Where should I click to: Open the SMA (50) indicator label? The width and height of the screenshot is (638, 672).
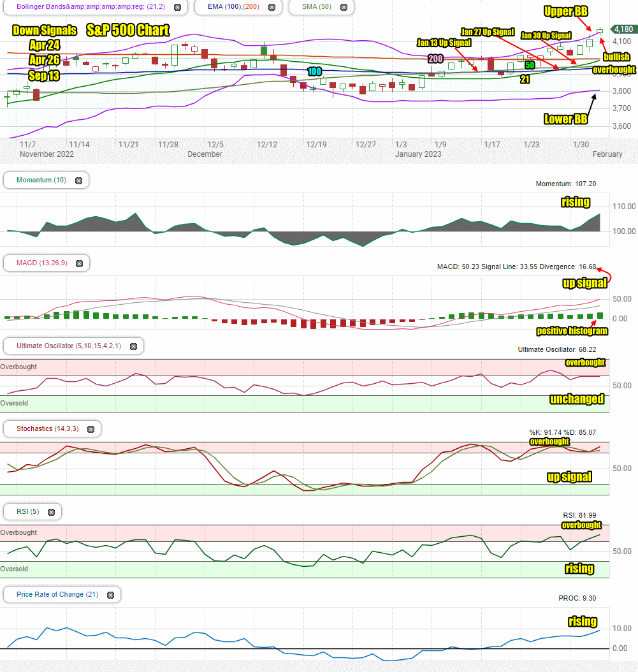click(317, 7)
